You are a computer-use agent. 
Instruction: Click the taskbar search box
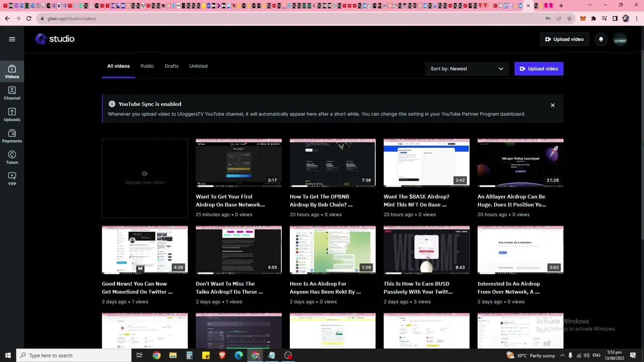coord(73,355)
